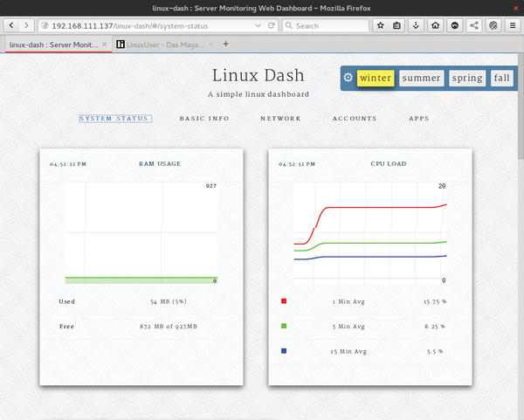Click the 5.5 % fifteen-minute value
524x420 pixels.
click(x=435, y=352)
